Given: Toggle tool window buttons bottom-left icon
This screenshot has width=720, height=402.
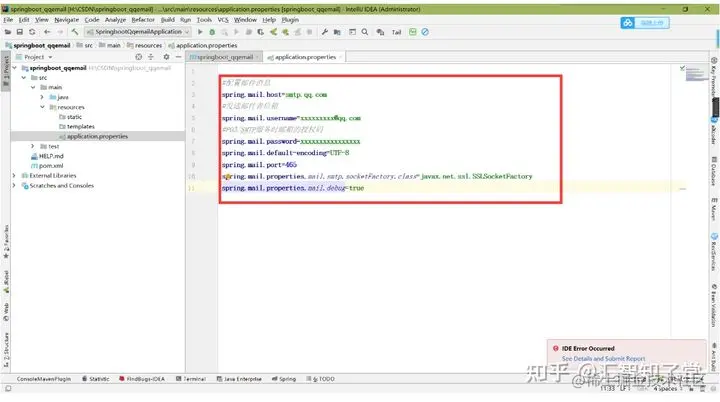Looking at the screenshot, I should point(8,389).
